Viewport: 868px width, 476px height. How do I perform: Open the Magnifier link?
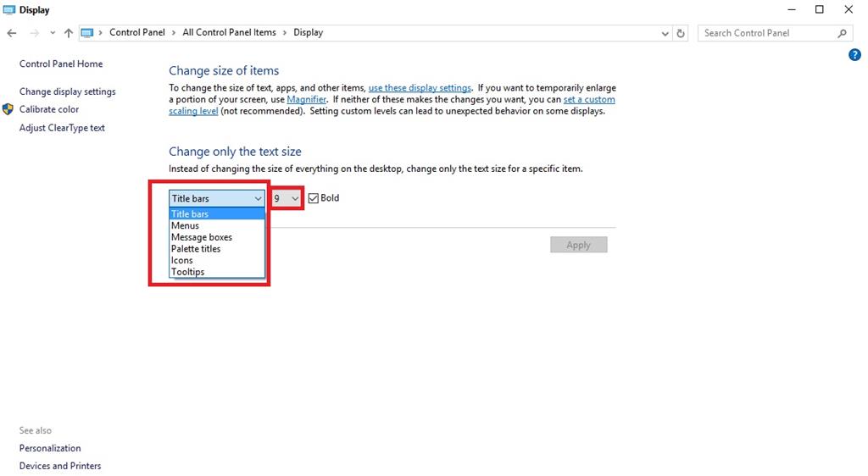coord(306,100)
